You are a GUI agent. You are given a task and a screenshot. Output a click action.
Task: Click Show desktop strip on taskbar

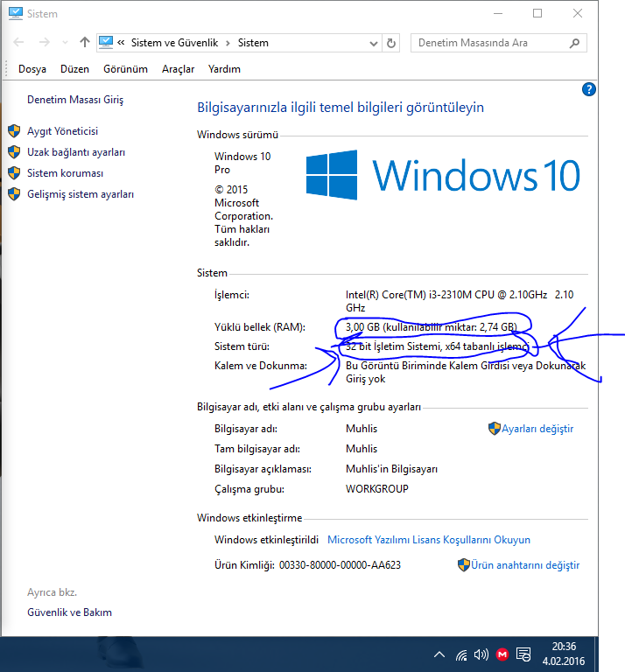[x=596, y=654]
